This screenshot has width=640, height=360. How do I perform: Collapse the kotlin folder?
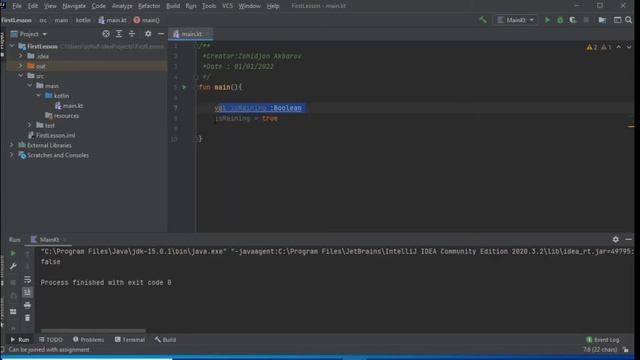tap(39, 96)
